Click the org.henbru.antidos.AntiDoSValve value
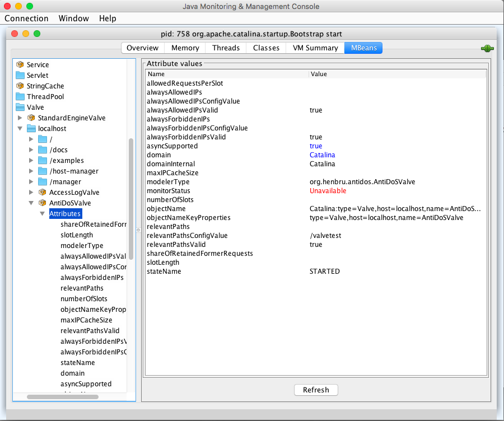This screenshot has height=421, width=504. click(x=362, y=181)
